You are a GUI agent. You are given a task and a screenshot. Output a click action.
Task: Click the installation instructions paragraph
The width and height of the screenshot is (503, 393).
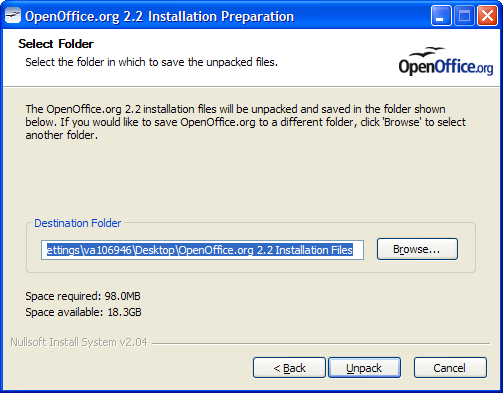pyautogui.click(x=245, y=122)
